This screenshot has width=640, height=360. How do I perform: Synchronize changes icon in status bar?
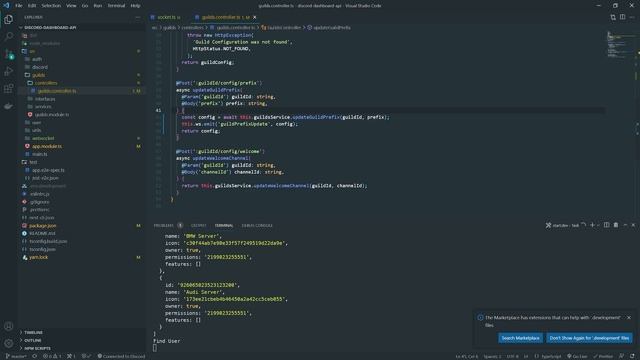[34, 356]
